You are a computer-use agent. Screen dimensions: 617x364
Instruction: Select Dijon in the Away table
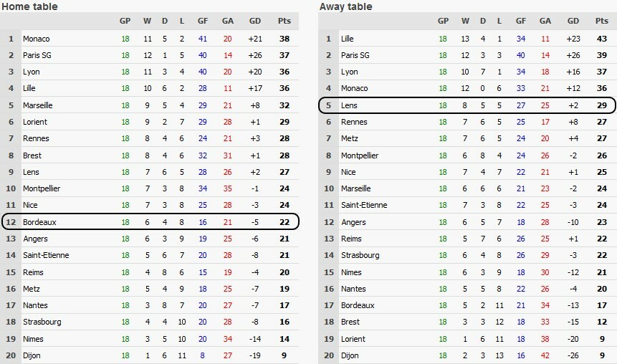pyautogui.click(x=350, y=355)
